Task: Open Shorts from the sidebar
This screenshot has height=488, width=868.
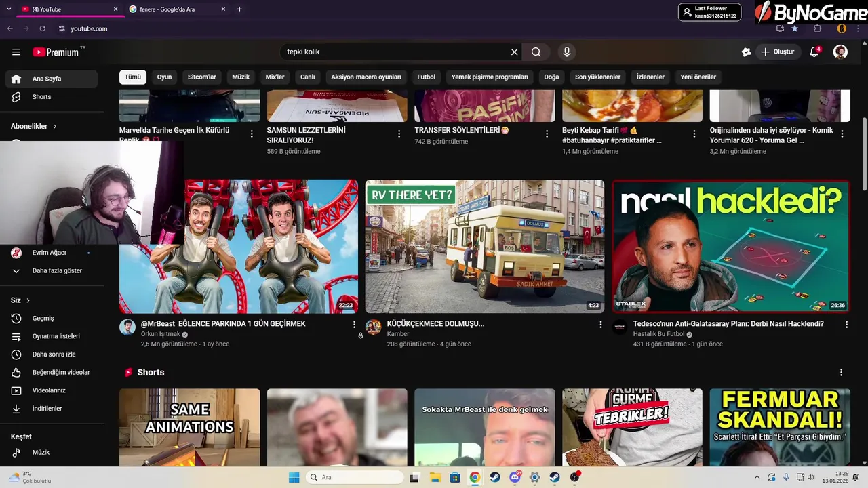Action: [52, 97]
